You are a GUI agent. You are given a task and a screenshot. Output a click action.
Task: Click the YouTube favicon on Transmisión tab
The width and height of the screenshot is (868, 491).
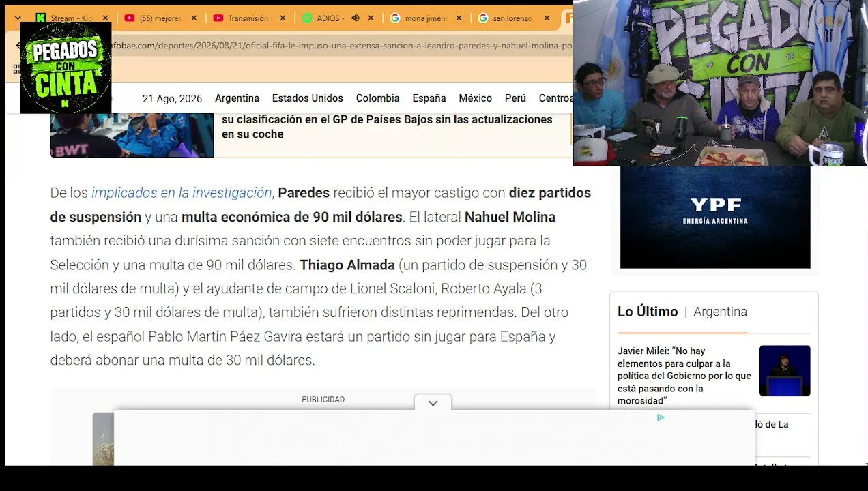[x=218, y=18]
